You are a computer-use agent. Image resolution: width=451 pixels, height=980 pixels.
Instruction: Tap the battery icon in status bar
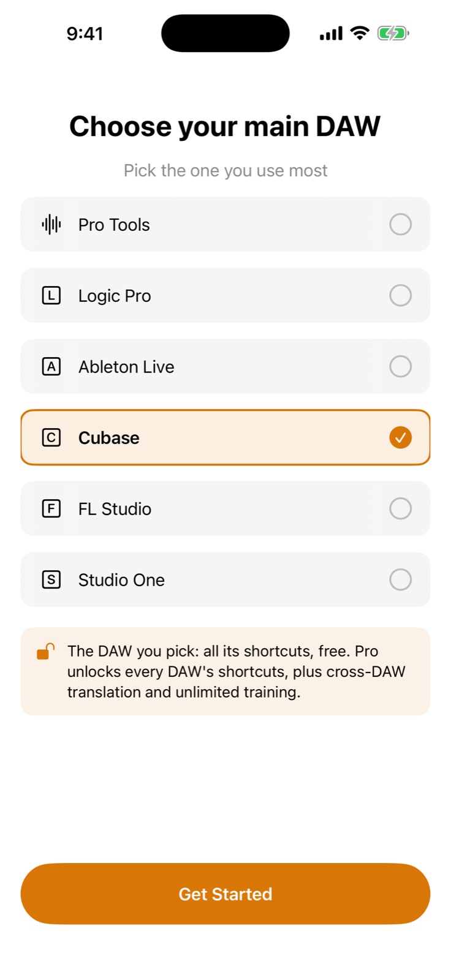click(393, 33)
